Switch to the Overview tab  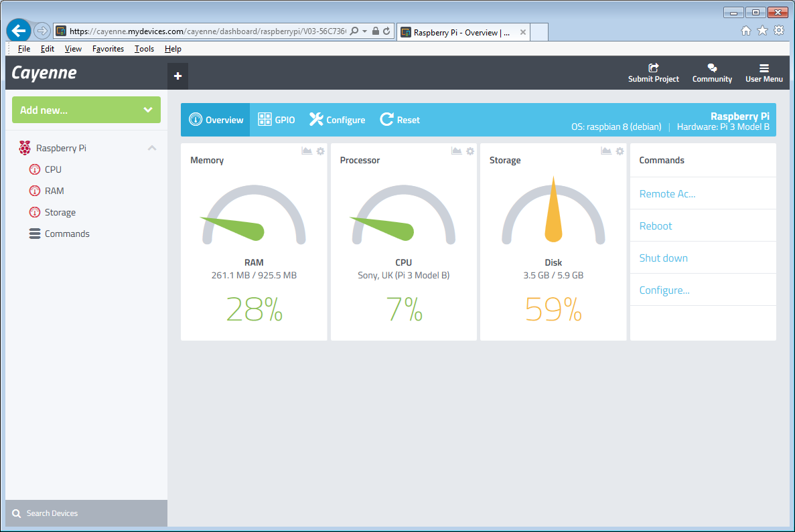(x=216, y=120)
